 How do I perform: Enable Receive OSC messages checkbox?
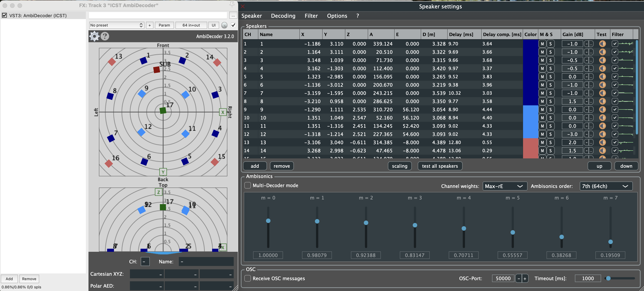pyautogui.click(x=248, y=278)
